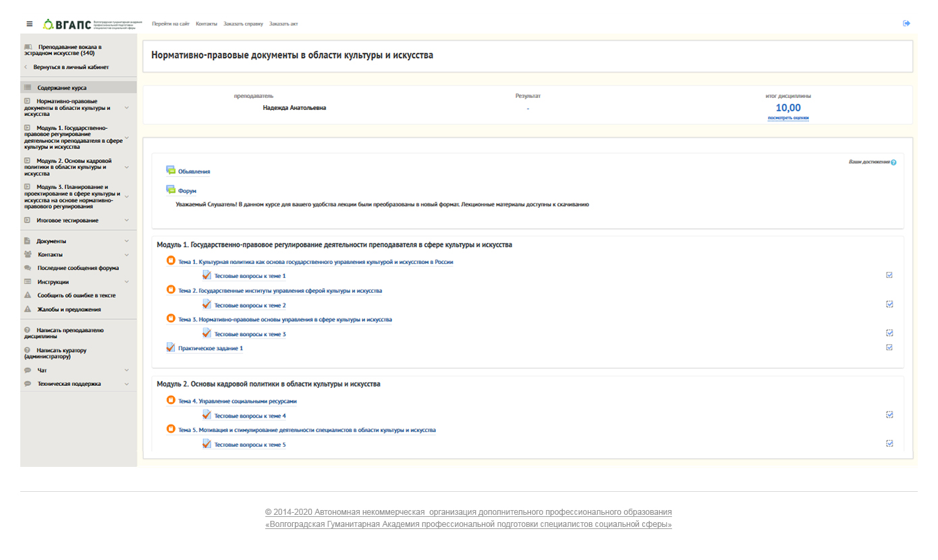Screen dimensions: 938x560
Task: Click the warning icon for Жалобы и предложения
Action: coord(28,309)
